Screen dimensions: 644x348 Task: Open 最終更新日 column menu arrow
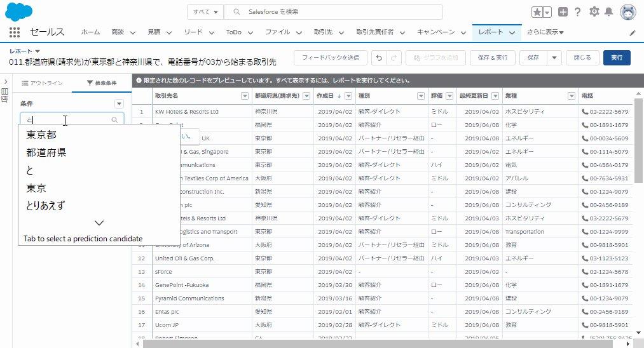click(495, 96)
